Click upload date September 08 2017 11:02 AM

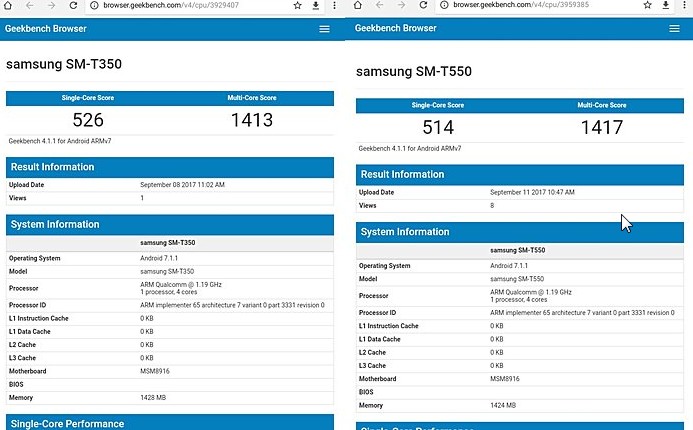point(183,185)
